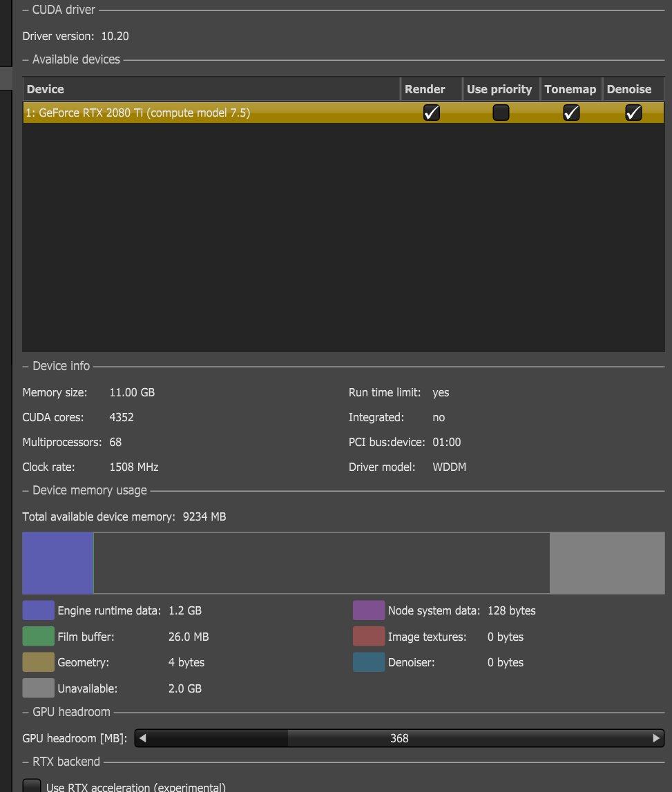Click the Image textures red swatch
Image resolution: width=672 pixels, height=792 pixels.
coord(369,636)
